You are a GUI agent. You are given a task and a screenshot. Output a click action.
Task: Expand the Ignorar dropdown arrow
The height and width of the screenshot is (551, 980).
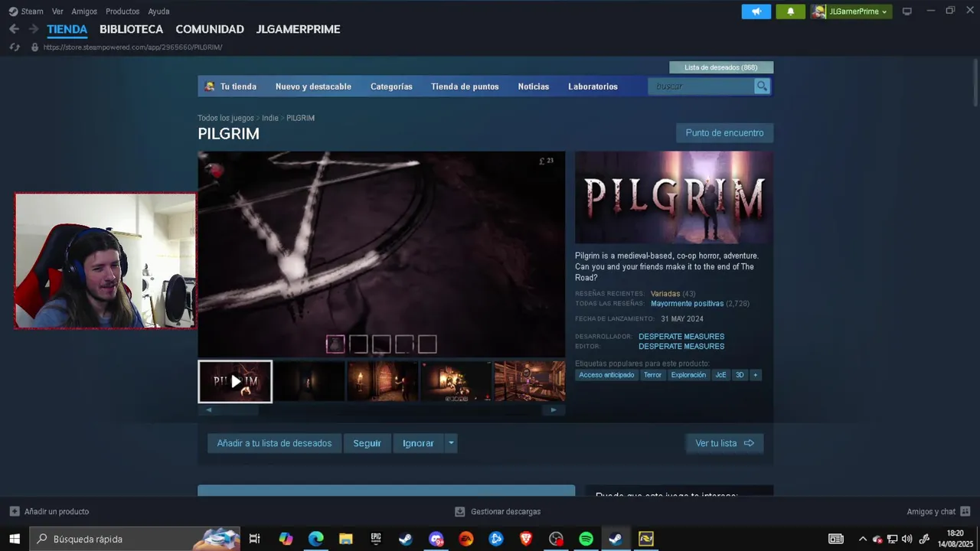pos(451,443)
